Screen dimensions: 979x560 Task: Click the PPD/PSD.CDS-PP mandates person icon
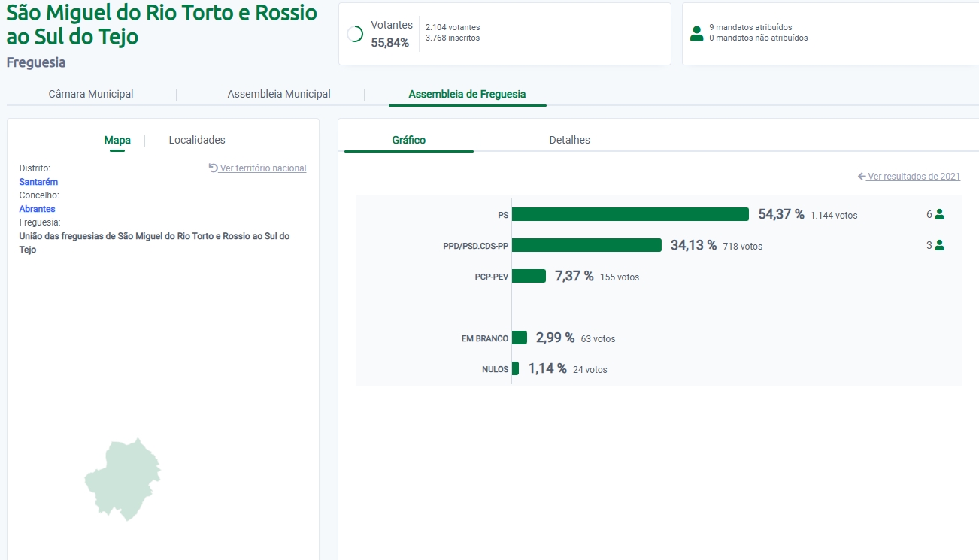(x=939, y=245)
